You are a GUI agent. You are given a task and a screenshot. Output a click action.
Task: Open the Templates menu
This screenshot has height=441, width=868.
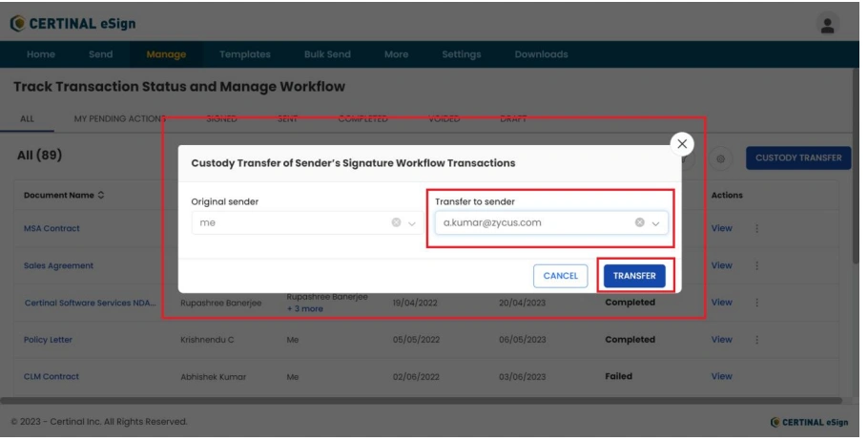coord(245,54)
